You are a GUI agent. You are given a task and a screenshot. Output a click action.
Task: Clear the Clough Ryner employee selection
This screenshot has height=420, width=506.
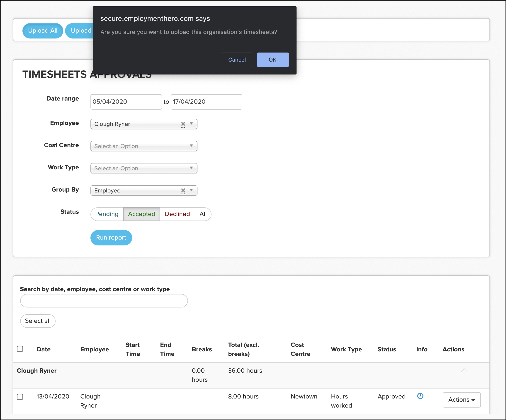click(183, 124)
